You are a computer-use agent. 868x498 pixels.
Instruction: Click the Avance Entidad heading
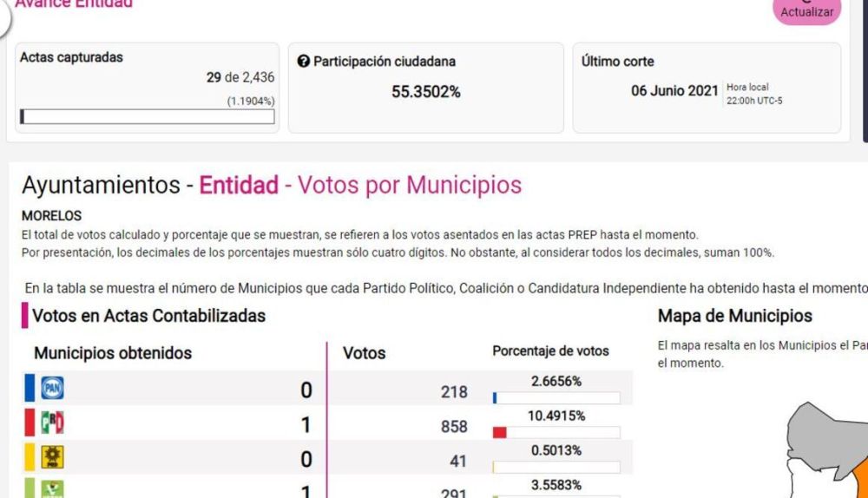point(75,4)
